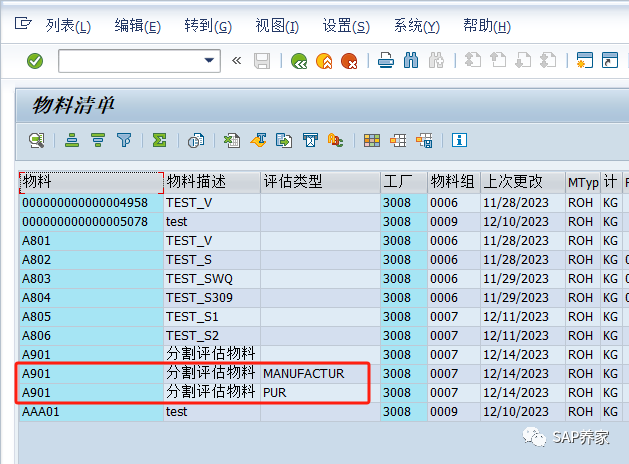Click the 物料组 column header

pyautogui.click(x=454, y=182)
